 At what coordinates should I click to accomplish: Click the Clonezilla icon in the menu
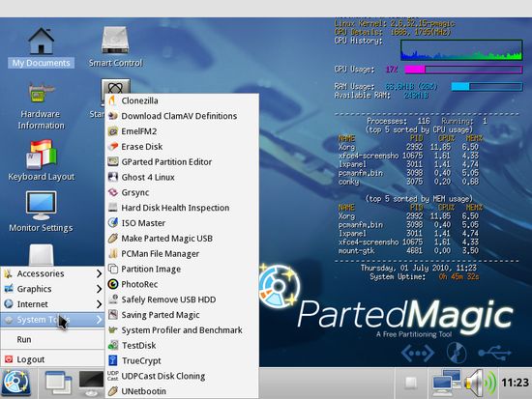tap(112, 100)
